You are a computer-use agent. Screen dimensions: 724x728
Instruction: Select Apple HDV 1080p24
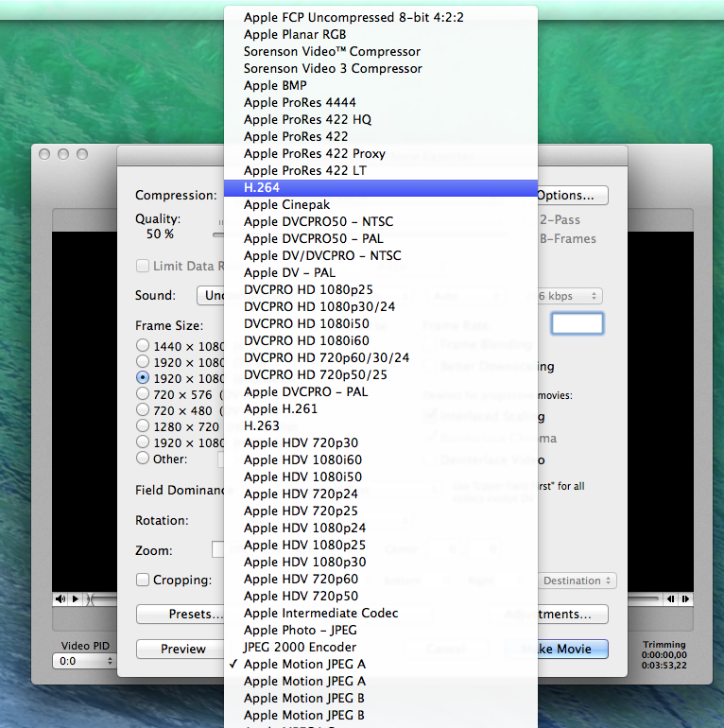(x=381, y=528)
